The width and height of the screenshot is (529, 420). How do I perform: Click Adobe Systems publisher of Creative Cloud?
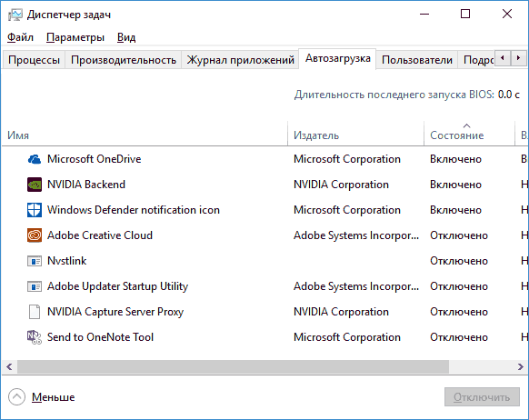356,235
